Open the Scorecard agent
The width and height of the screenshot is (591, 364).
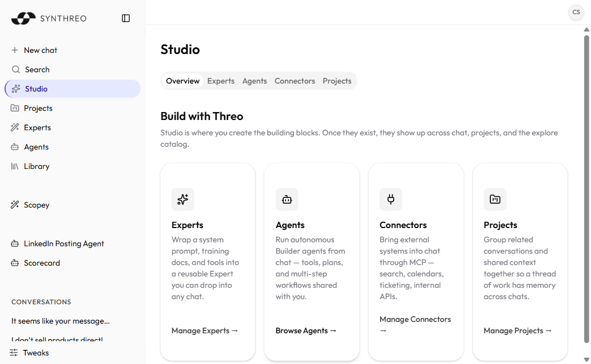pos(72,263)
